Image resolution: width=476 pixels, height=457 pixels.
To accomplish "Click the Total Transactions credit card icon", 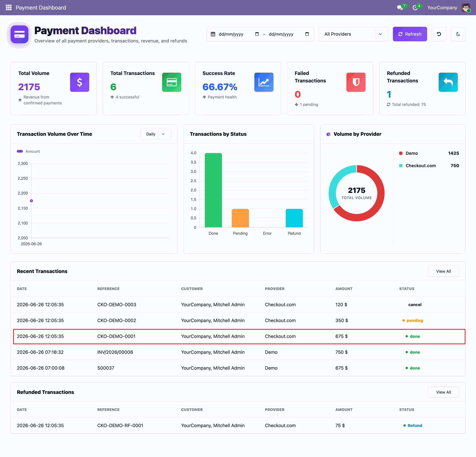I will (x=172, y=82).
